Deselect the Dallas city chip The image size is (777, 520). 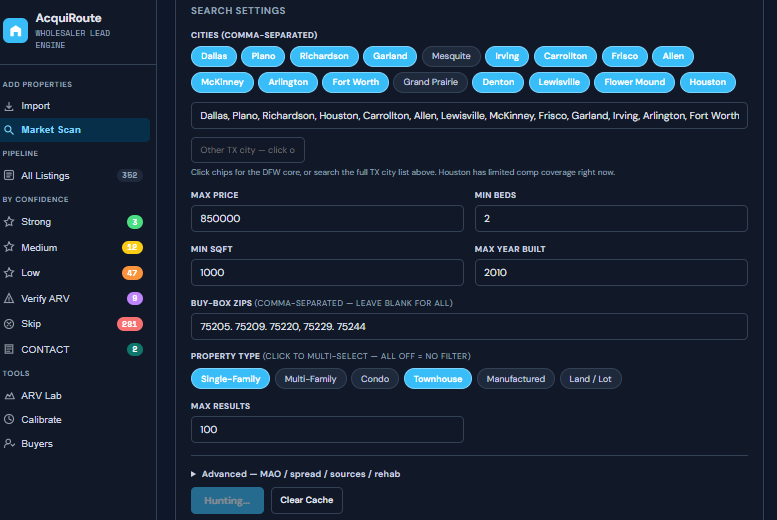[x=214, y=56]
